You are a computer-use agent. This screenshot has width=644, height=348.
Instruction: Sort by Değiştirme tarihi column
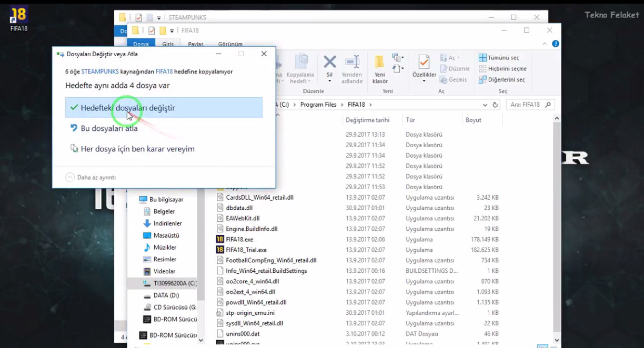point(368,120)
